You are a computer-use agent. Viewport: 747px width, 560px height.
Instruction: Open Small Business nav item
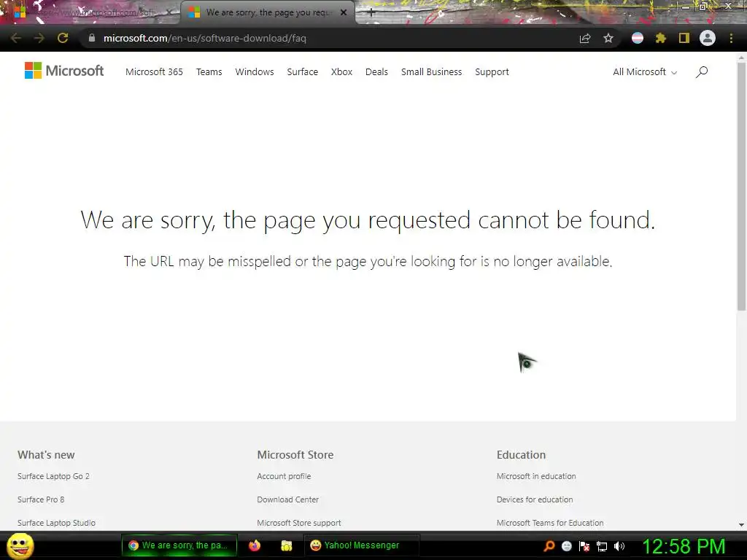(x=431, y=72)
